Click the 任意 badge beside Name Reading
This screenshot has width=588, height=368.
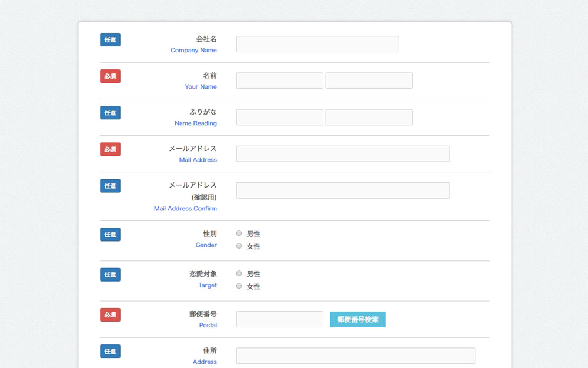point(111,113)
